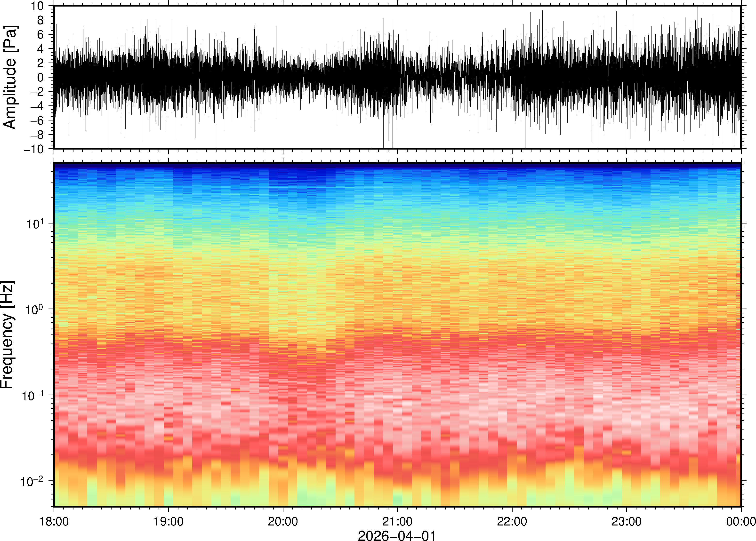Click the Frequency [Hz] axis title
The height and width of the screenshot is (541, 756).
(7, 335)
